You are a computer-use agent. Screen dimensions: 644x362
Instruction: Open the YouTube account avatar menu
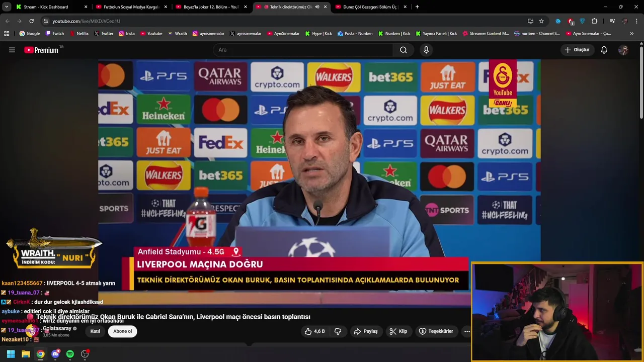[x=623, y=50]
